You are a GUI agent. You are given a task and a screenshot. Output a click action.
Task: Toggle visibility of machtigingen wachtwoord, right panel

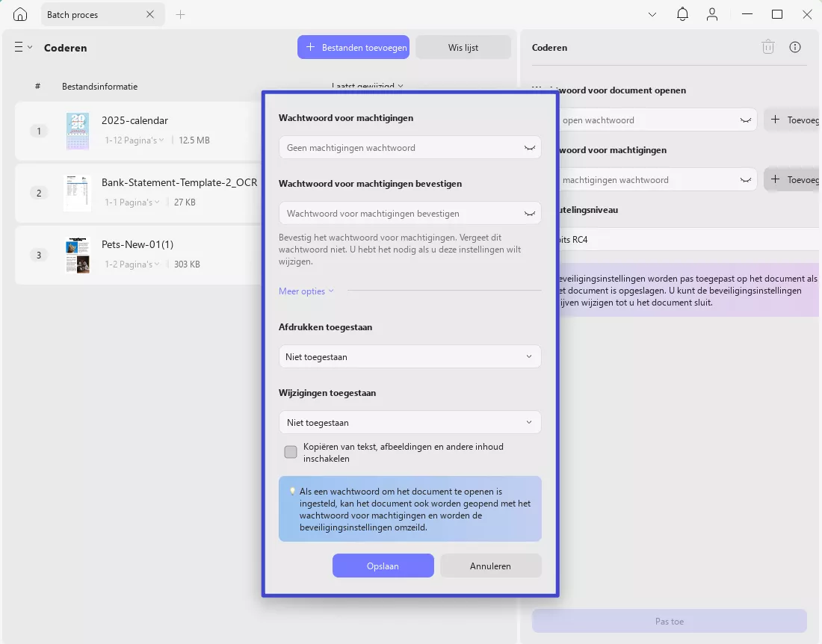click(745, 180)
